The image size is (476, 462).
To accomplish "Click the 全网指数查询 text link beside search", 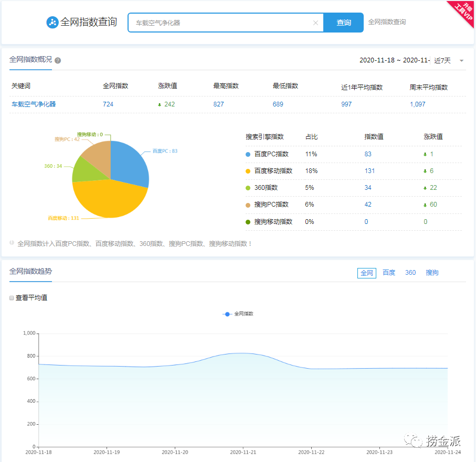I will coord(387,22).
